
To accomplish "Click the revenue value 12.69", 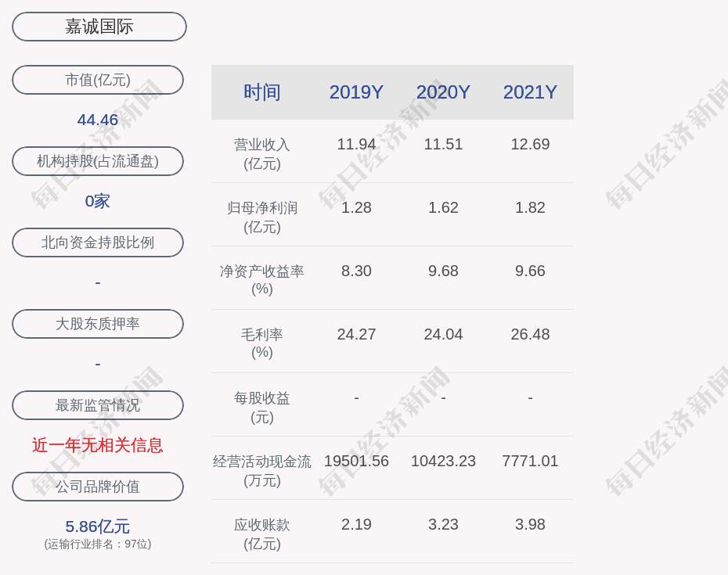I will click(x=530, y=144).
